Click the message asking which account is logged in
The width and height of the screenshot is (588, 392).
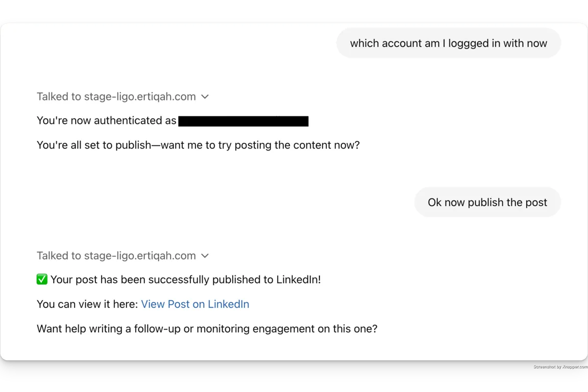point(448,43)
